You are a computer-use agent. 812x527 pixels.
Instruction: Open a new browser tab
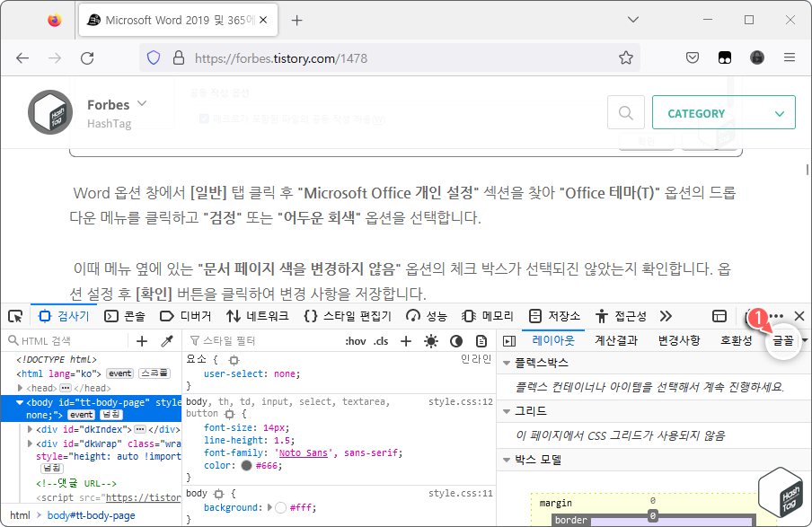[x=296, y=20]
